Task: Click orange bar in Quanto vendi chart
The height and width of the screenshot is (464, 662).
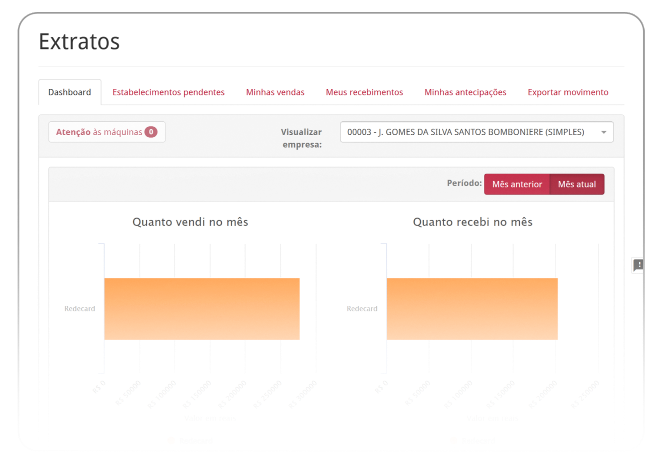Action: (201, 308)
